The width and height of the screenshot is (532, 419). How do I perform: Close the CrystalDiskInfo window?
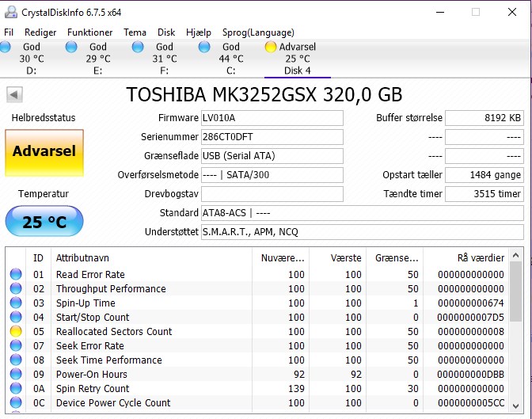(x=512, y=12)
